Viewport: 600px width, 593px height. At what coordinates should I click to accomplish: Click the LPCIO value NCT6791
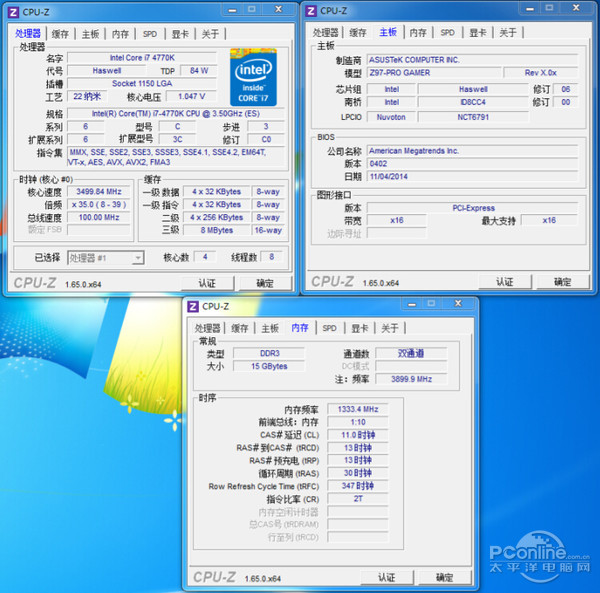(x=473, y=117)
